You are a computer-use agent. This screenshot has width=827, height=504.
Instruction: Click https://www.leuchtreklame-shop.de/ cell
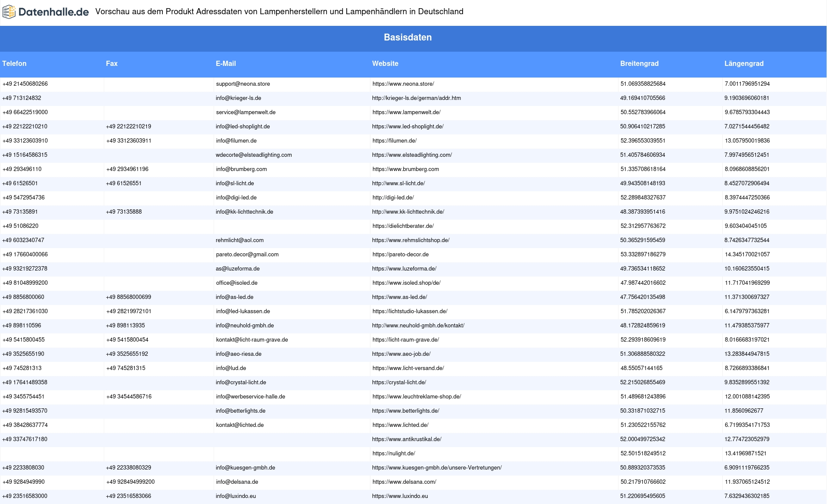417,397
